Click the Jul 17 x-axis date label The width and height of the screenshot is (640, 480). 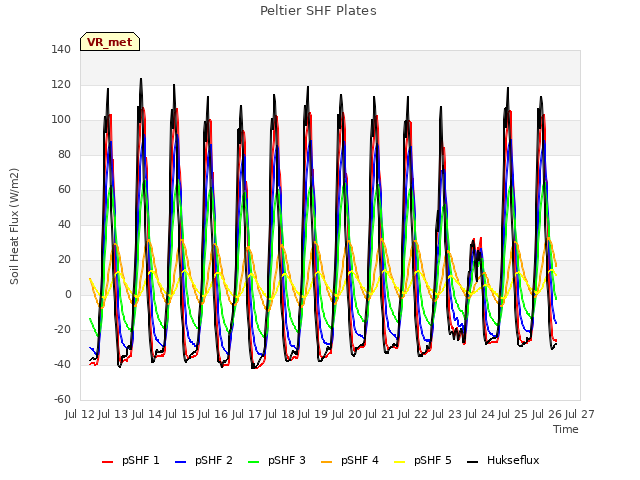pyautogui.click(x=247, y=414)
